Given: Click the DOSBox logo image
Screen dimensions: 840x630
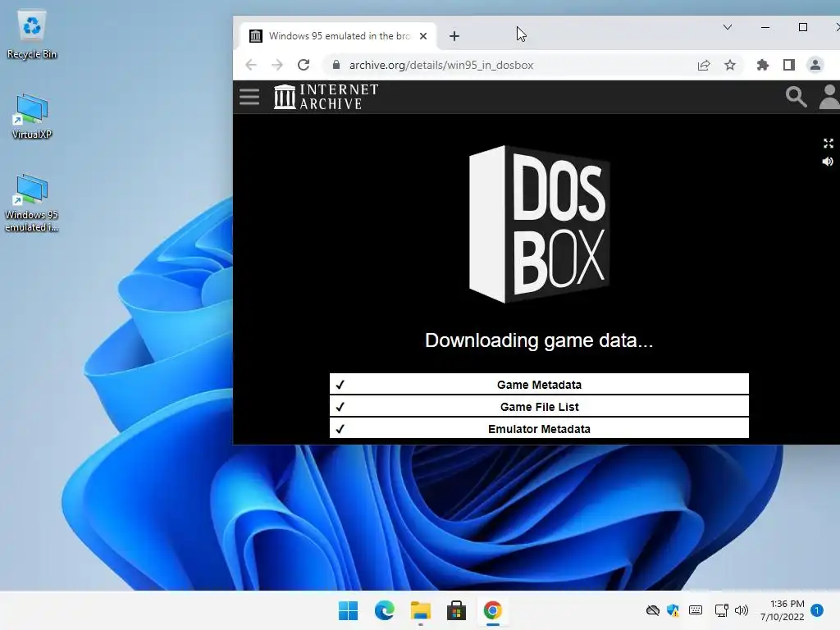Looking at the screenshot, I should [x=539, y=224].
